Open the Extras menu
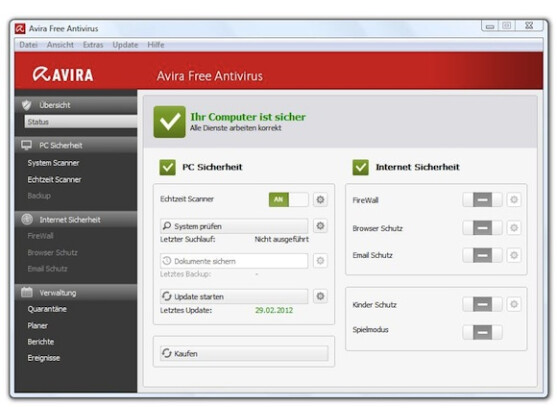The image size is (557, 418). point(93,45)
